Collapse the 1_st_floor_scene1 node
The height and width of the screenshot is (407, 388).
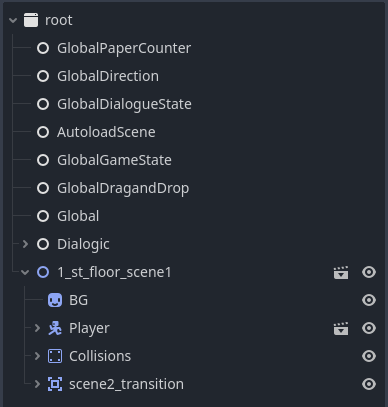coord(25,272)
